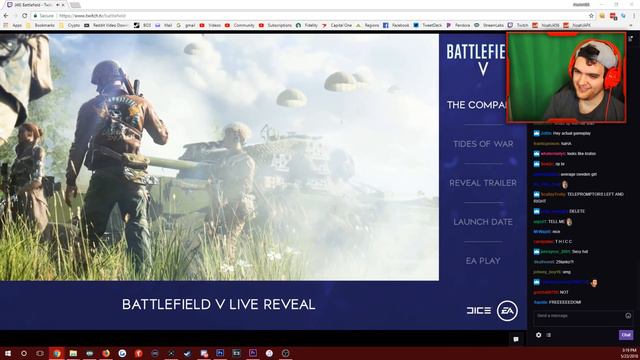Click the Secure padlock site info
Screen dimensions: 640x360
pos(44,16)
